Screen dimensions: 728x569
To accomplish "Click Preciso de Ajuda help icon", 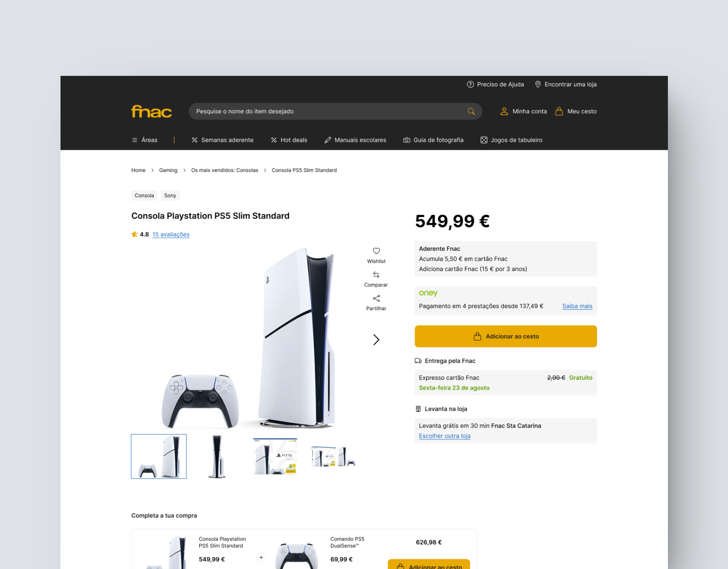I will coord(470,84).
